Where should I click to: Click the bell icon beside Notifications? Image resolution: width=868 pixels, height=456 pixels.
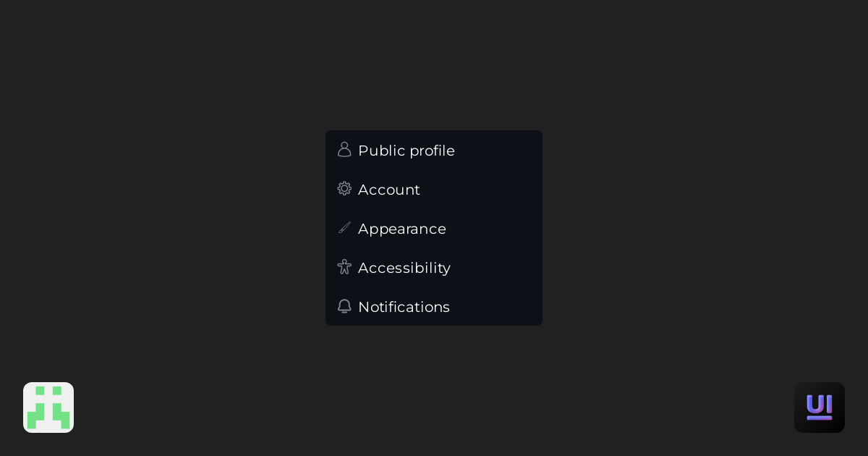tap(344, 306)
